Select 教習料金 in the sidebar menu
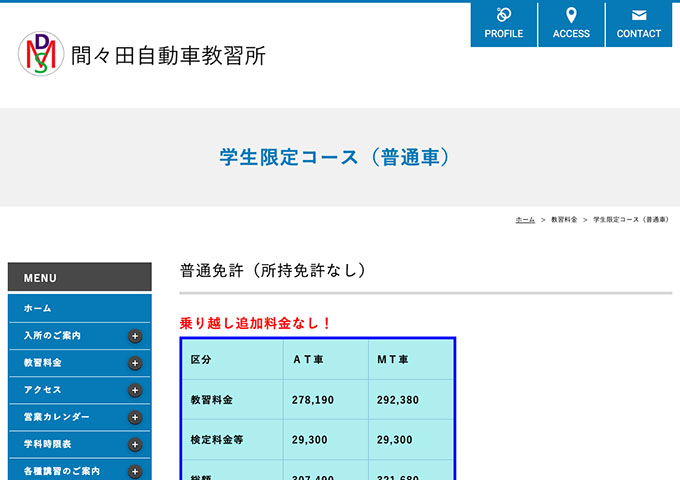The height and width of the screenshot is (480, 680). pos(43,363)
